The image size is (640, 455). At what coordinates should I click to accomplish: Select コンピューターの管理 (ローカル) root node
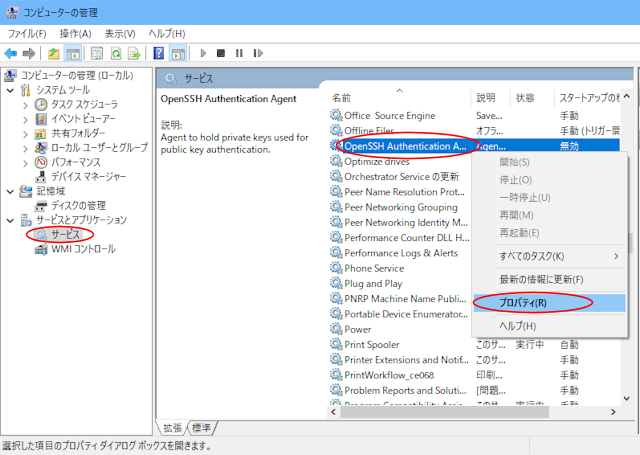(x=77, y=75)
